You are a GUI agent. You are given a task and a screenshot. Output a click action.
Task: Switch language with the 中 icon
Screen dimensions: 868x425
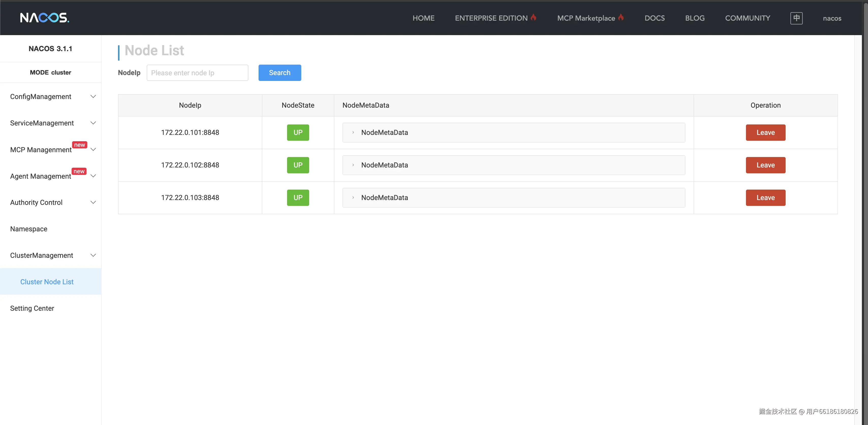tap(796, 18)
